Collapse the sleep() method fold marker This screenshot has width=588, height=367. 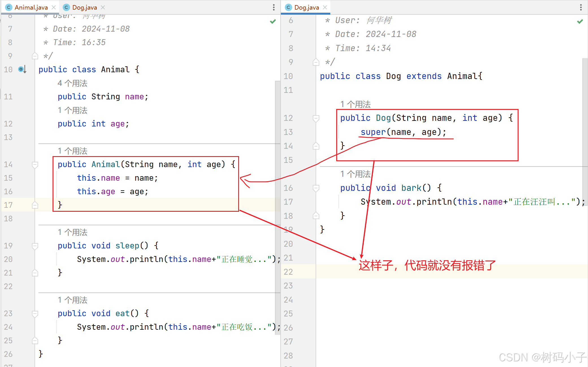click(35, 246)
